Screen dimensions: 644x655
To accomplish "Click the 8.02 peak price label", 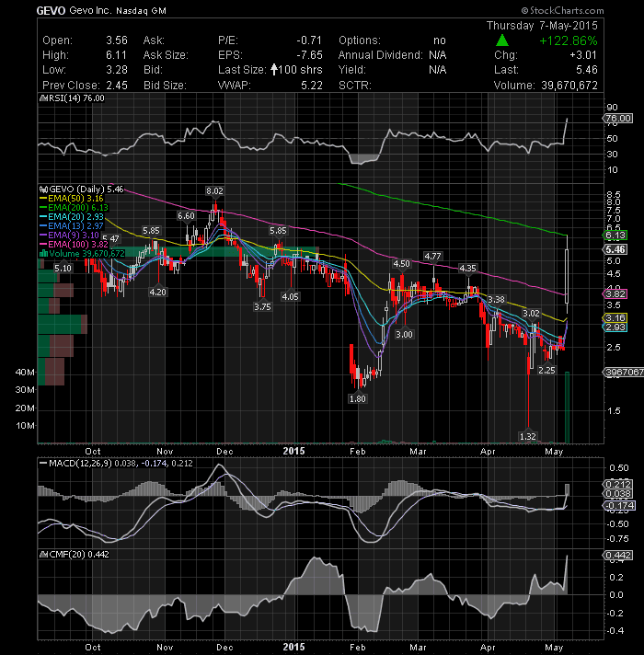I will tap(214, 191).
